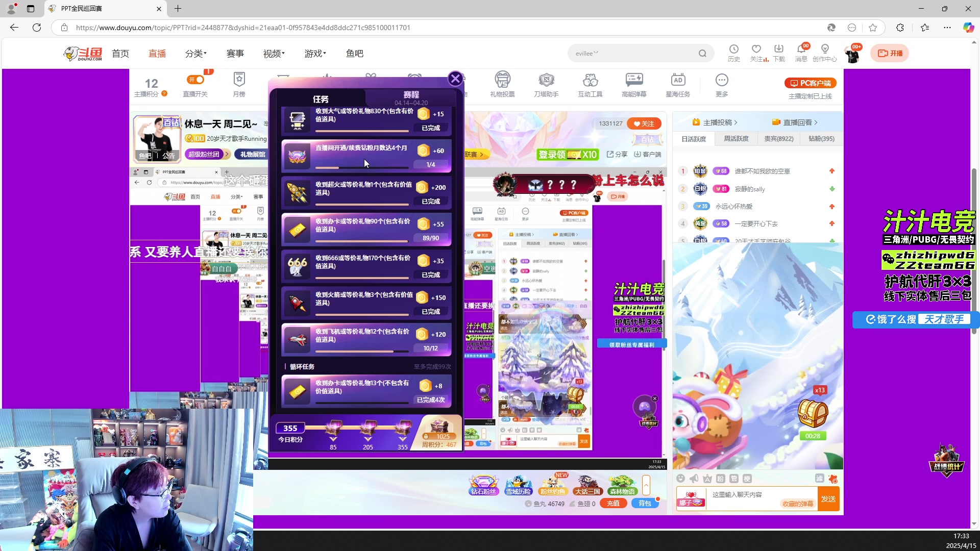Click the 充值 recharge button

coord(613,504)
